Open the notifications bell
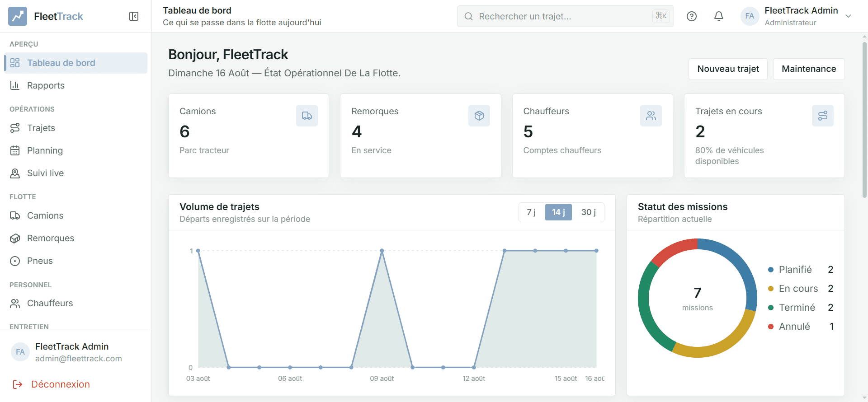This screenshot has height=402, width=868. 719,16
